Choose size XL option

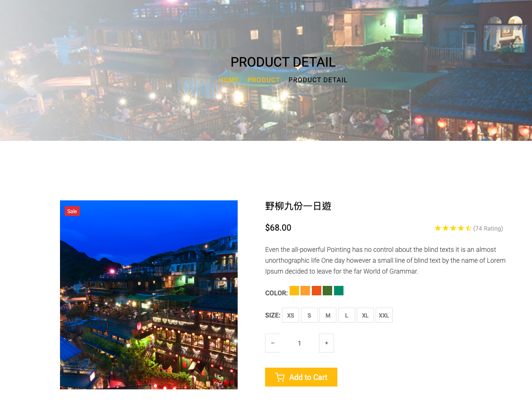(365, 315)
